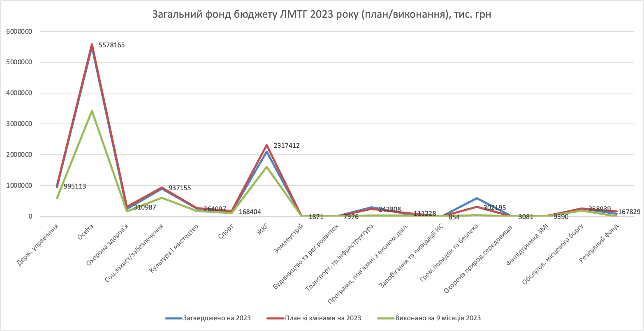Screen dimensions: 644x331
Task: Select category label 'Держ. управління'
Action: pyautogui.click(x=39, y=245)
